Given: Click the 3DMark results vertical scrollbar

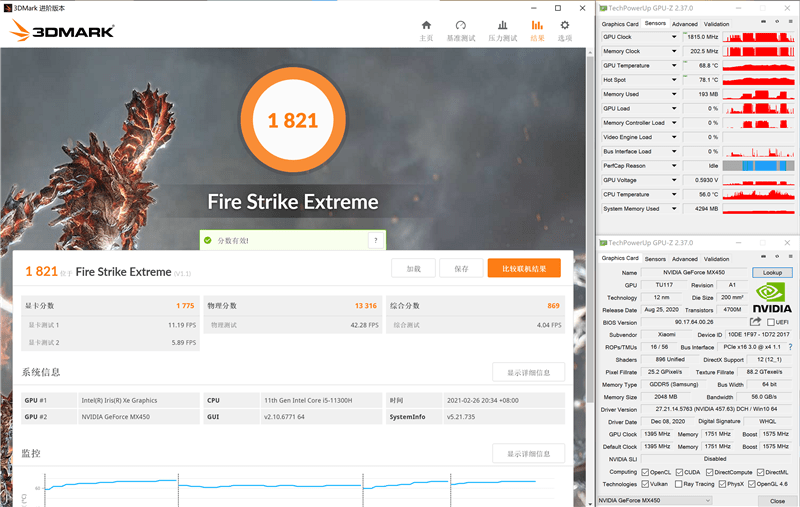Looking at the screenshot, I should (x=591, y=230).
